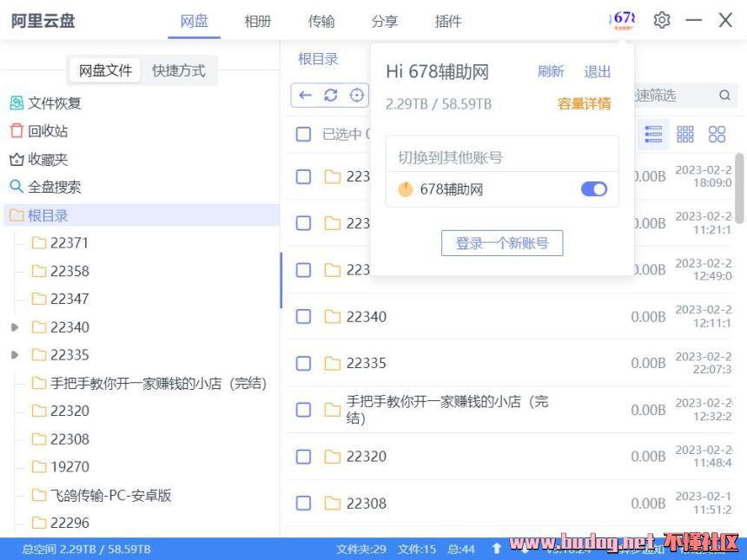Screen dimensions: 747x560
Task: Switch to the 快捷方式 tab
Action: 179,71
